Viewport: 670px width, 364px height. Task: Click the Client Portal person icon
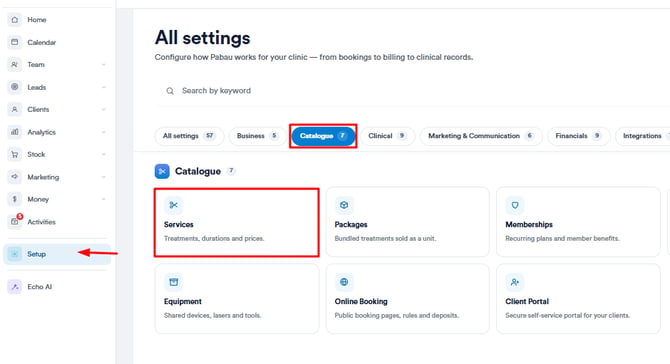pos(514,282)
